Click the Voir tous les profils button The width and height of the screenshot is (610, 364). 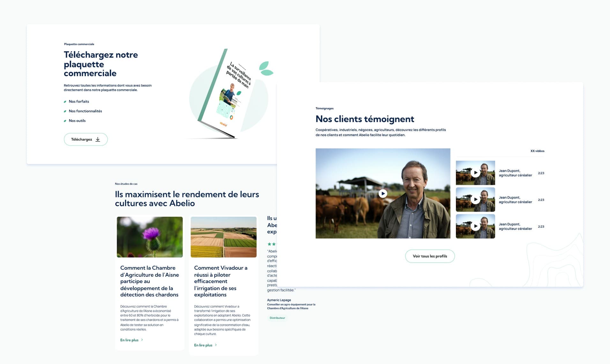pyautogui.click(x=430, y=256)
